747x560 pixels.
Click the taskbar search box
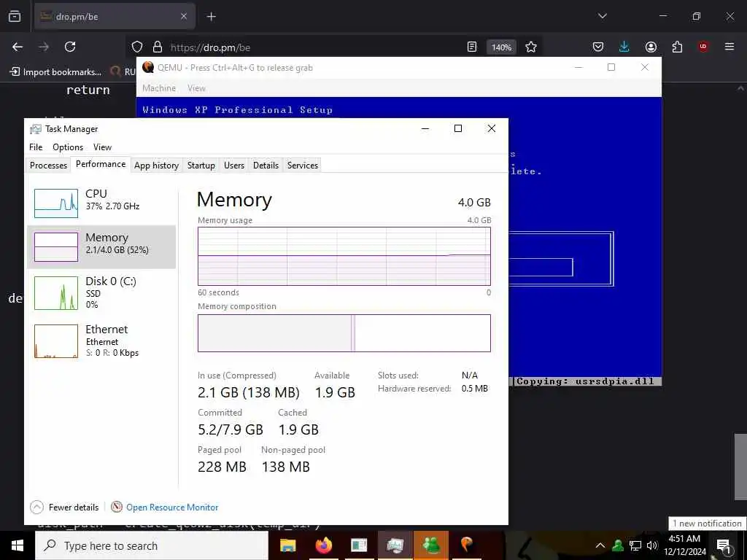point(152,545)
